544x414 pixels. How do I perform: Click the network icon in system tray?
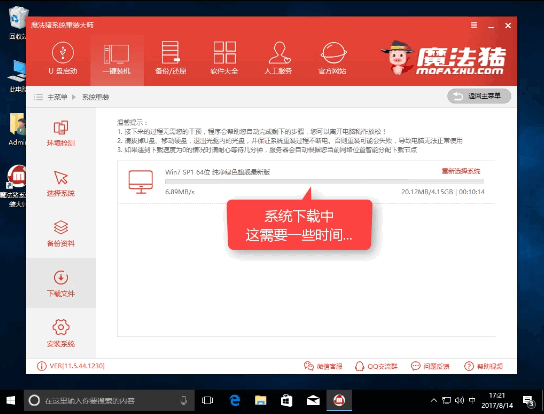pyautogui.click(x=447, y=401)
